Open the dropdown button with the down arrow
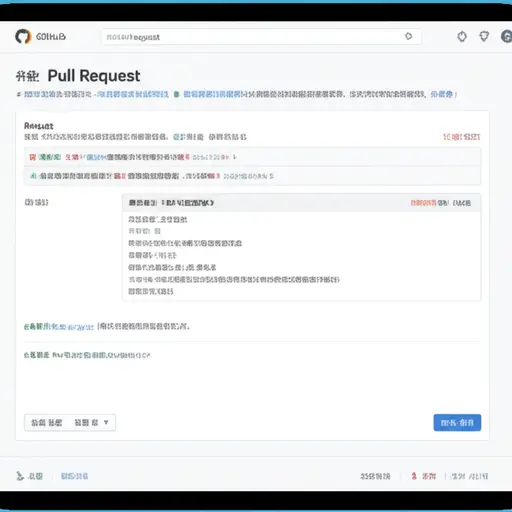Image resolution: width=512 pixels, height=512 pixels. [x=70, y=422]
